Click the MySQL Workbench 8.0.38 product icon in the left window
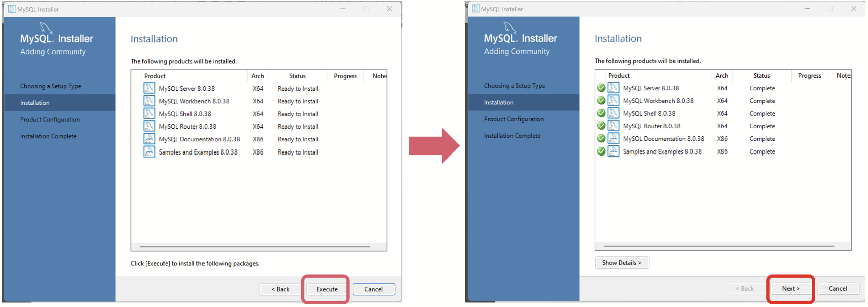This screenshot has height=307, width=868. click(x=149, y=101)
